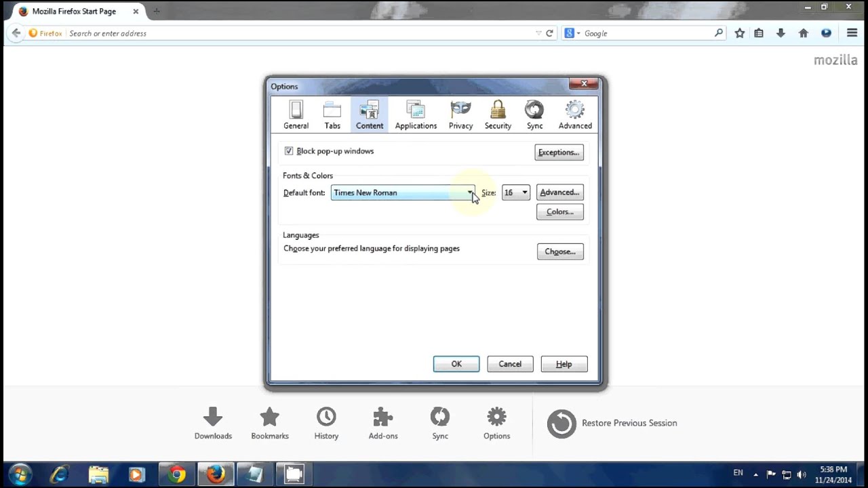
Task: Open Downloads from the start page
Action: [x=213, y=424]
